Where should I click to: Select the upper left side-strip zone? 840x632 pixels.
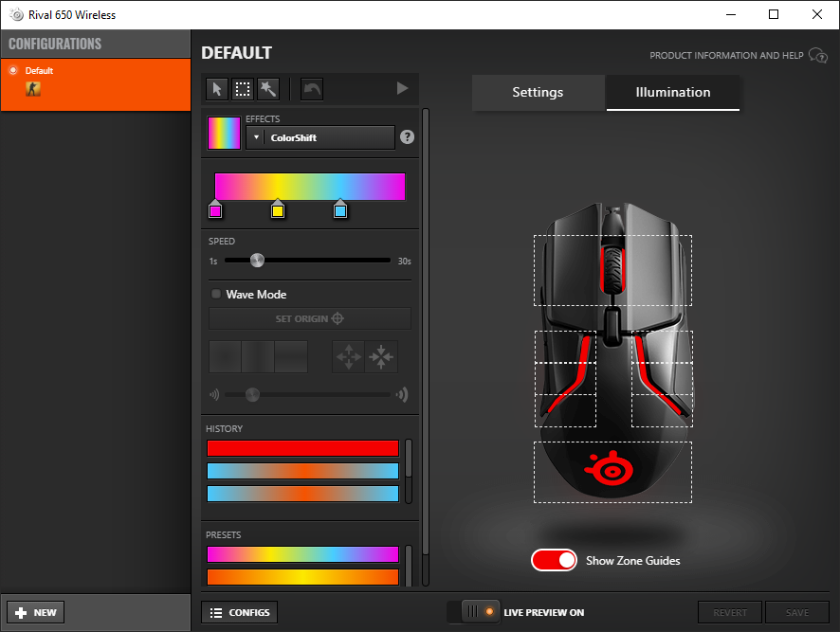566,347
